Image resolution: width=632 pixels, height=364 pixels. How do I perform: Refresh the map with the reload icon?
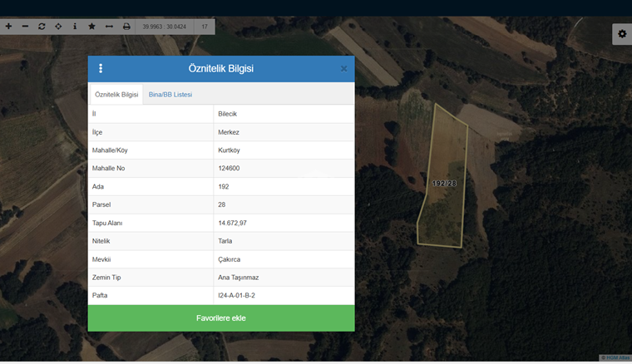42,27
